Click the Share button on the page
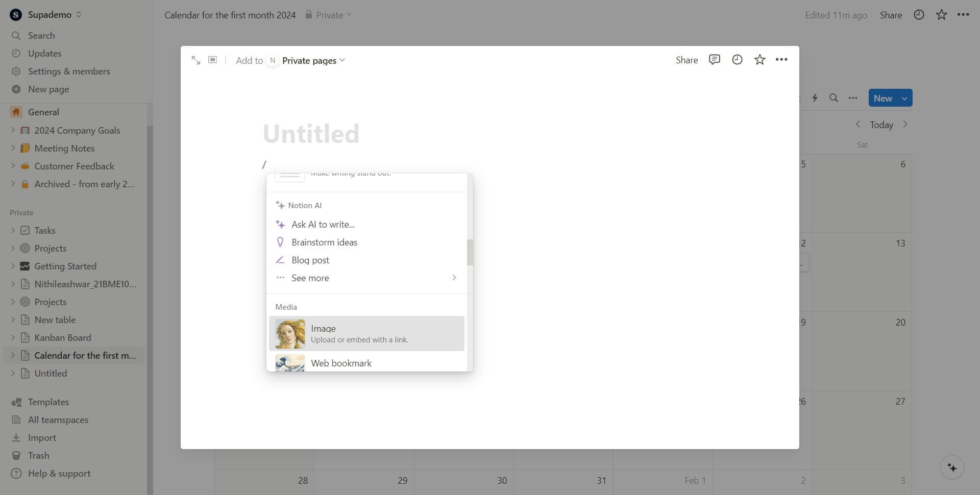The width and height of the screenshot is (980, 495). tap(687, 60)
